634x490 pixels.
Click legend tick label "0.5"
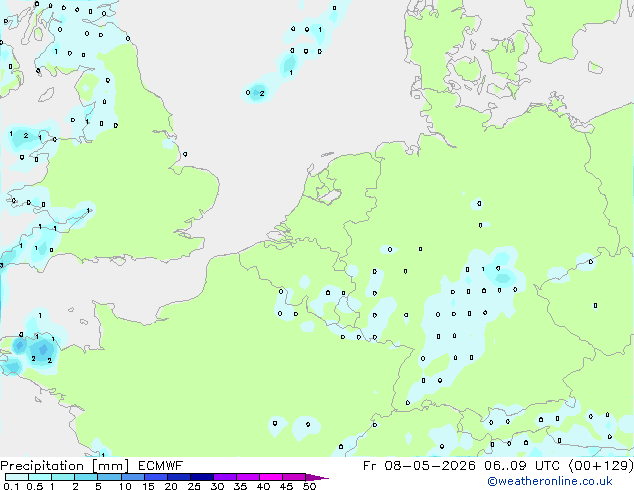[34, 486]
